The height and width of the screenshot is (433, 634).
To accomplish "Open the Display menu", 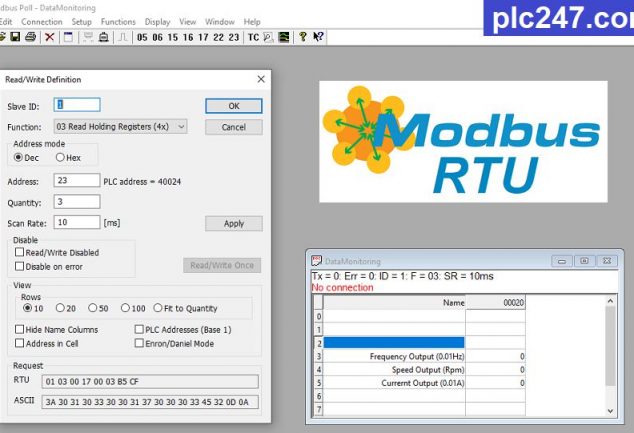I will pos(157,22).
